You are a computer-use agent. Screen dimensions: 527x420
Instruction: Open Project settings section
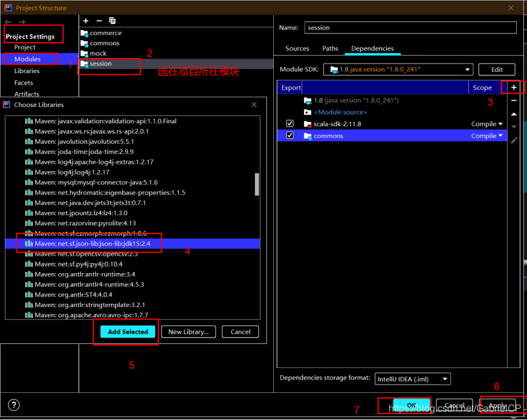point(25,47)
